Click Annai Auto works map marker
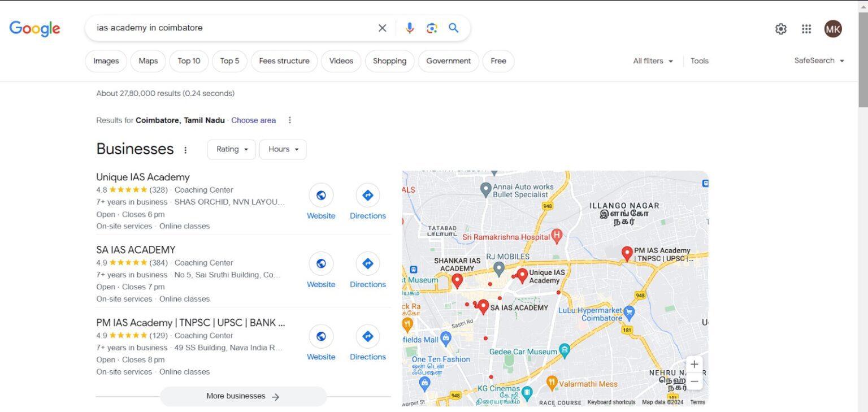This screenshot has height=412, width=868. 485,190
